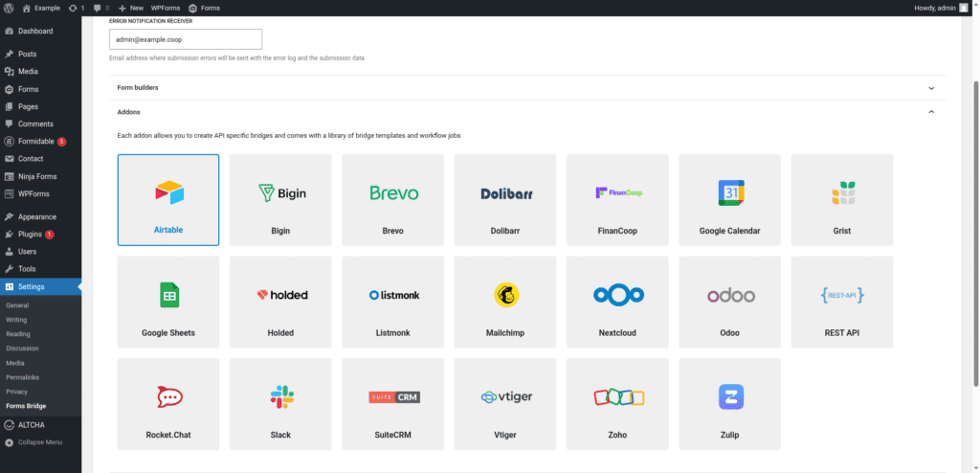Open General settings submenu

coord(17,305)
